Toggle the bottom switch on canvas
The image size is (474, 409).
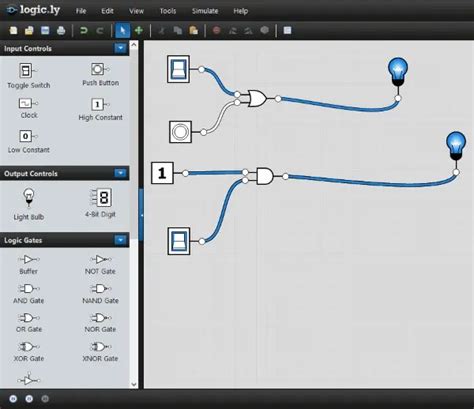point(179,241)
